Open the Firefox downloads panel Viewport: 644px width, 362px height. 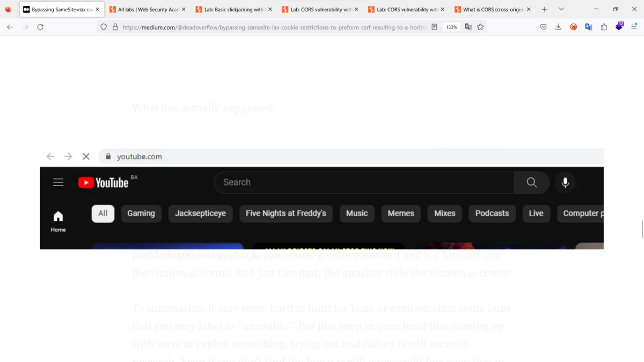pyautogui.click(x=558, y=27)
